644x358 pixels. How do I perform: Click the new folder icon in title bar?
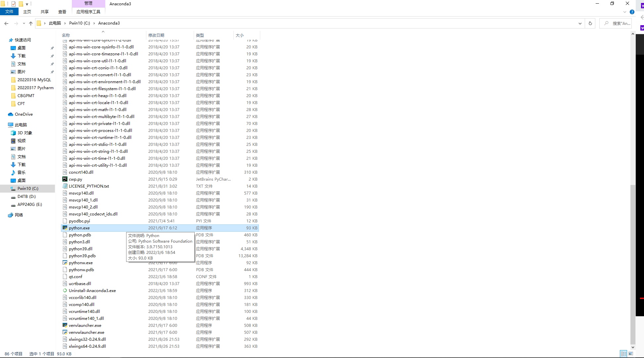click(x=21, y=4)
